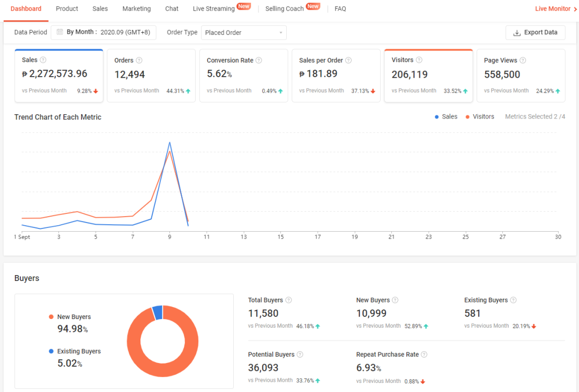Open the Order Type Placed Order dropdown
The image size is (579, 392).
[x=244, y=33]
